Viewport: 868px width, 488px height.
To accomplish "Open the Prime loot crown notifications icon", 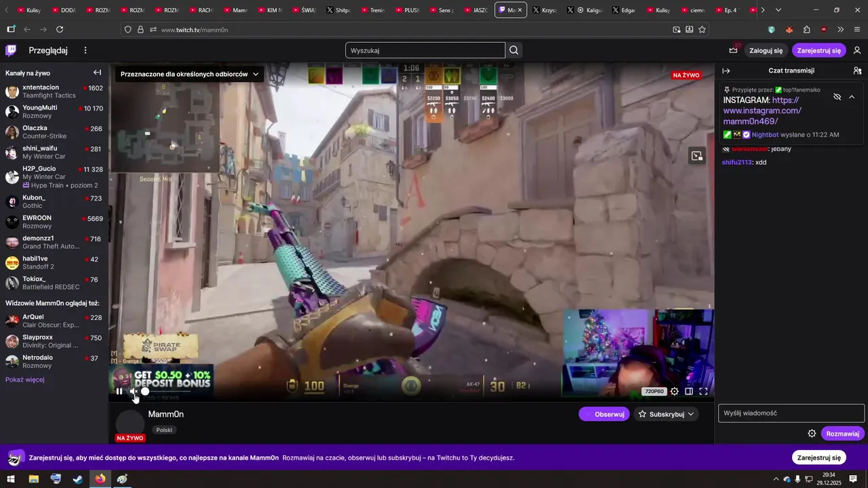I will coord(734,50).
